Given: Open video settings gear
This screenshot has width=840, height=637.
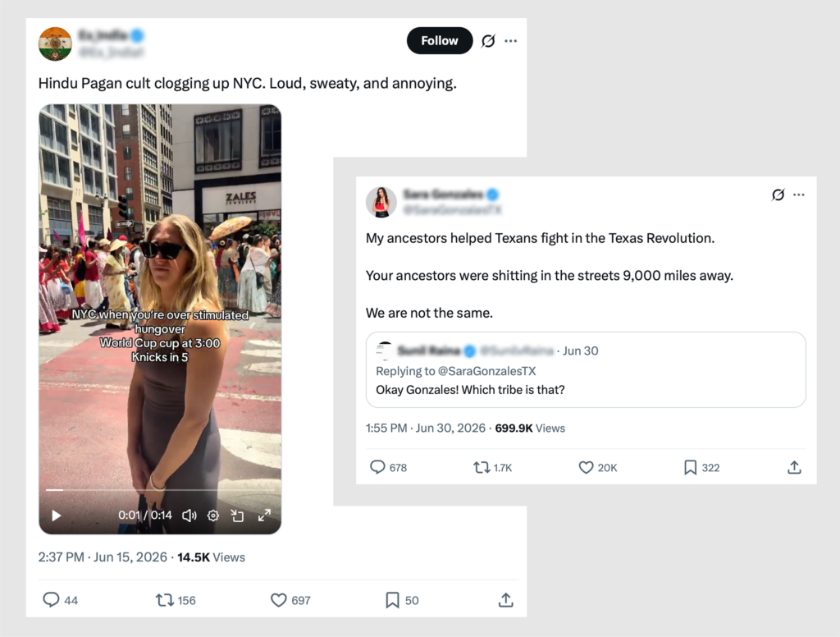Looking at the screenshot, I should [213, 516].
